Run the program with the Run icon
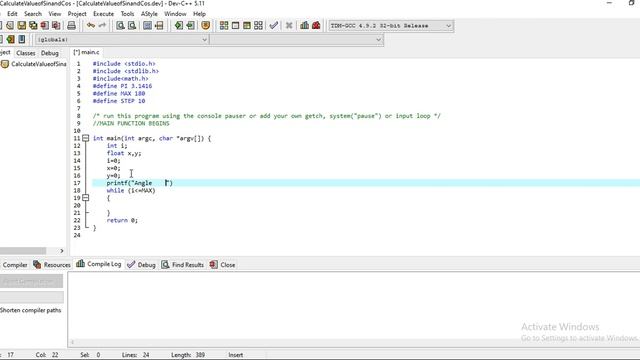 (x=236, y=26)
